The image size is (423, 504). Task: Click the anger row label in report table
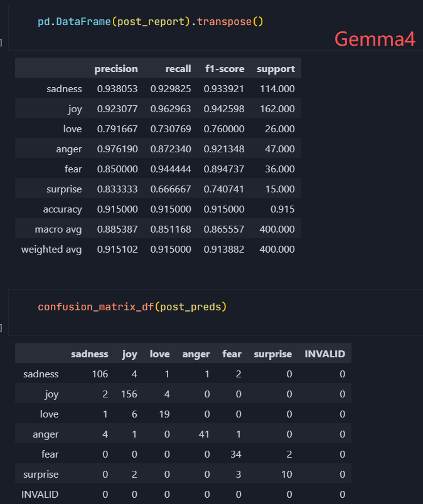[69, 149]
